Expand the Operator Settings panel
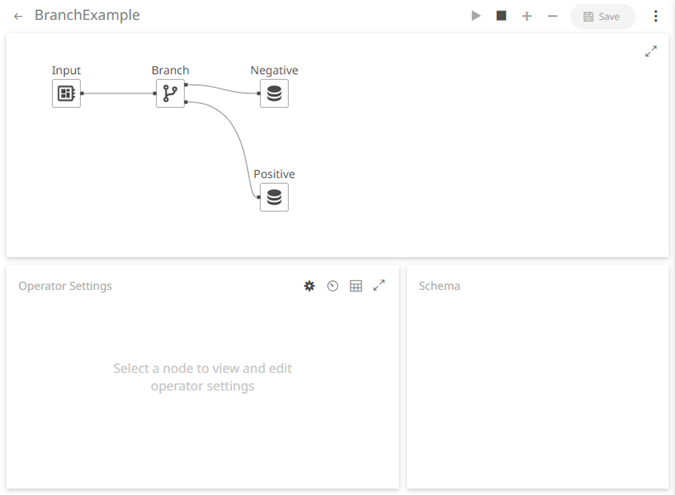675x495 pixels. 379,286
